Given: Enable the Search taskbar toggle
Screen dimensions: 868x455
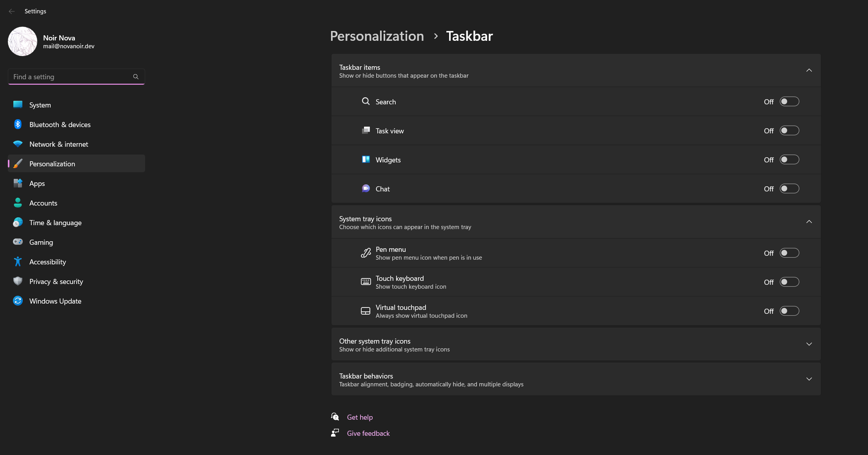Looking at the screenshot, I should 789,102.
